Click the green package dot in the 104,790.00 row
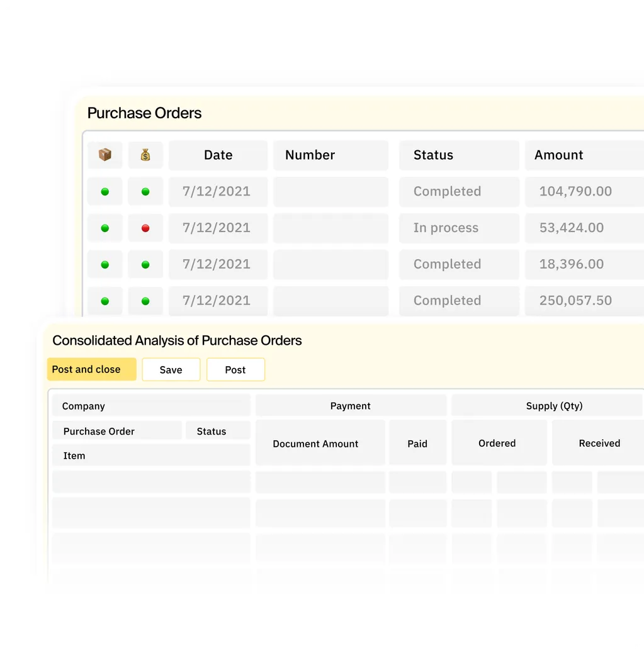Viewport: 644px width, 653px height. coord(105,192)
